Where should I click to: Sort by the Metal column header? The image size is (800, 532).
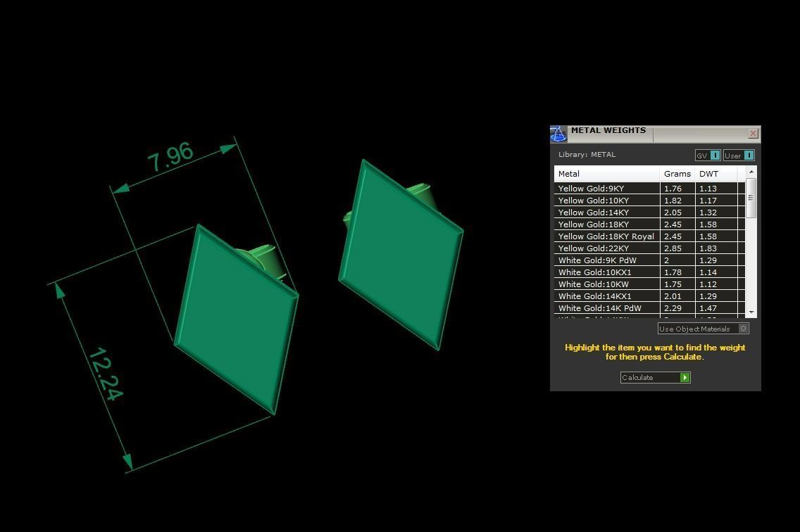[606, 174]
